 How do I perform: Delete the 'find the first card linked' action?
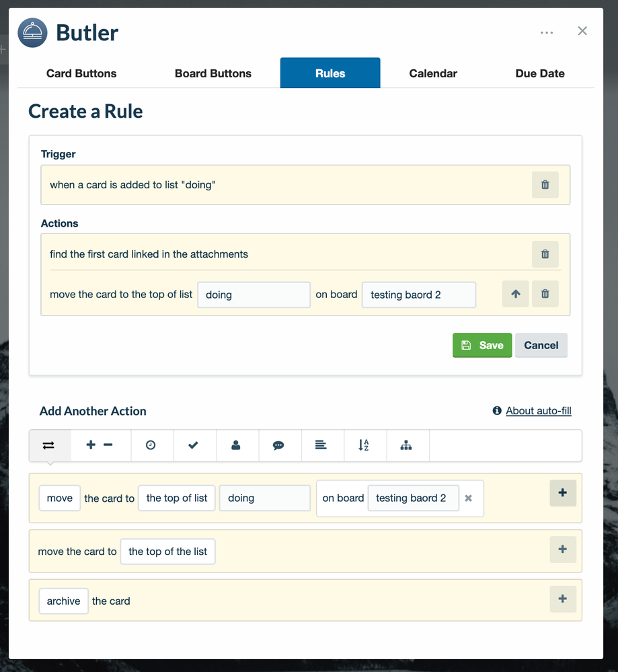(545, 254)
